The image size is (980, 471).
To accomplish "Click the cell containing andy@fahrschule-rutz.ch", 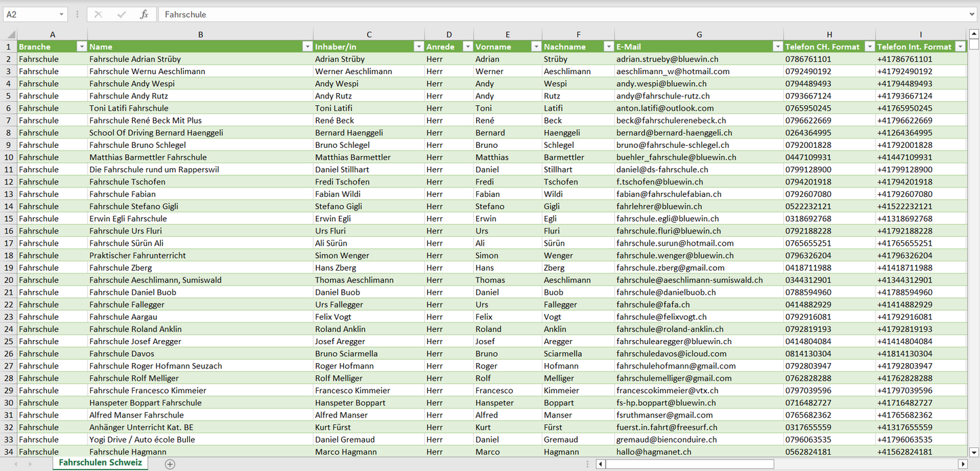I will [663, 96].
